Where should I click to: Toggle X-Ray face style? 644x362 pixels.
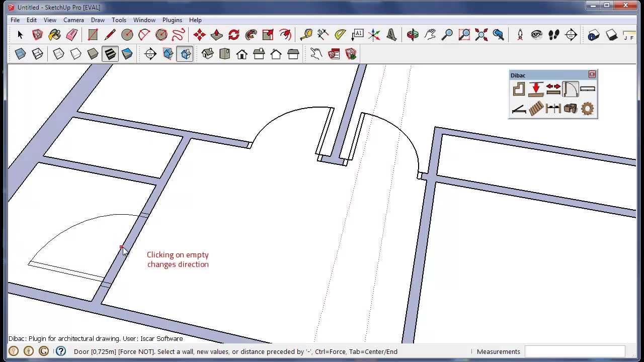[21, 54]
